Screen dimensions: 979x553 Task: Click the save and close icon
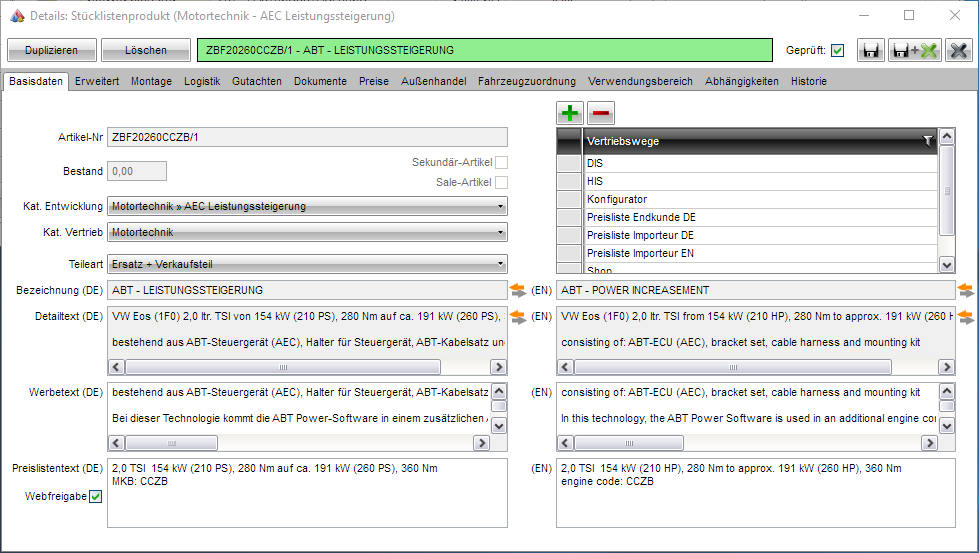(x=915, y=50)
